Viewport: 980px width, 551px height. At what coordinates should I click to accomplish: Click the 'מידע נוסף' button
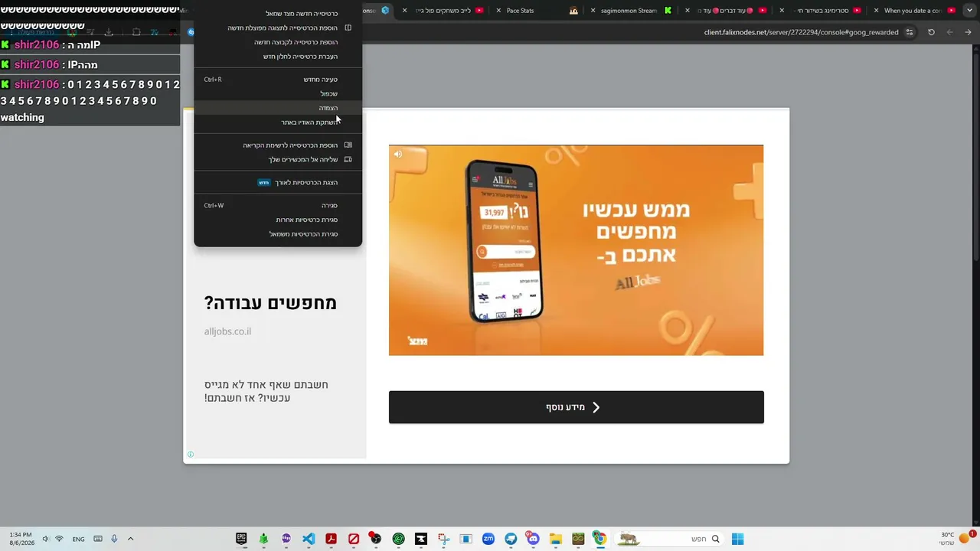(576, 407)
